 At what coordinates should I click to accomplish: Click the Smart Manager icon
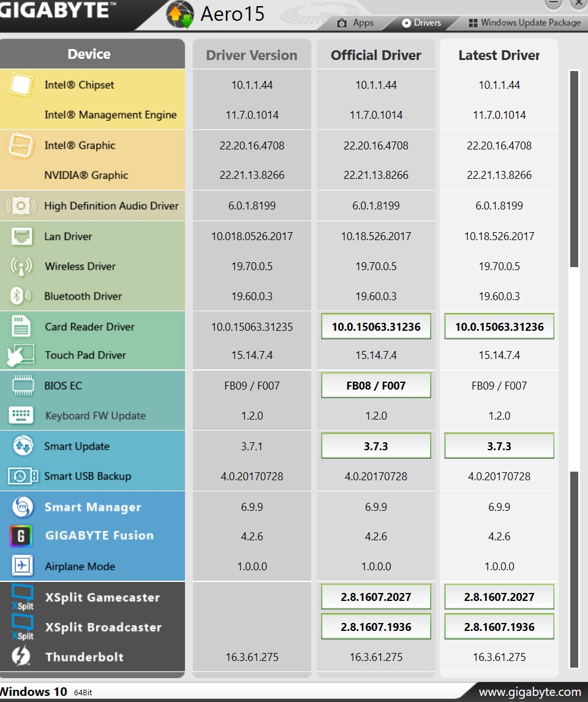[23, 507]
